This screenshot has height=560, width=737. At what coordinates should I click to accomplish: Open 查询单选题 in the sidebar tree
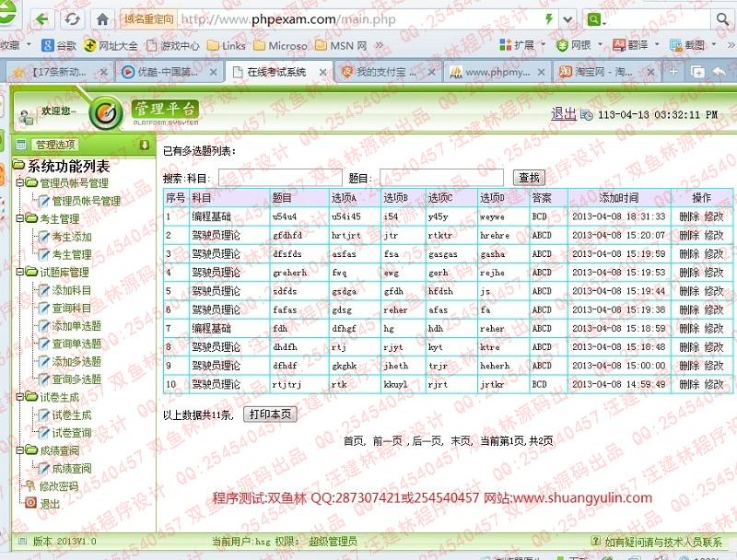76,344
